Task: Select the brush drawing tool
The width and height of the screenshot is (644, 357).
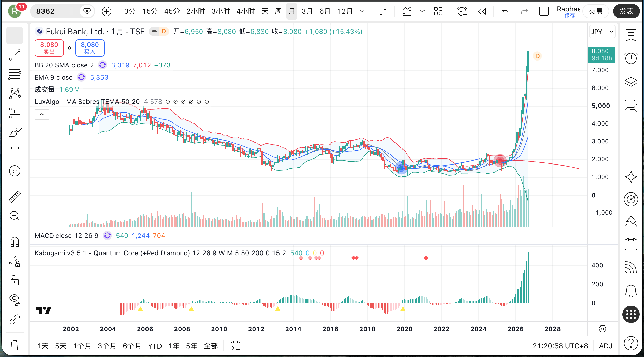Action: 15,132
